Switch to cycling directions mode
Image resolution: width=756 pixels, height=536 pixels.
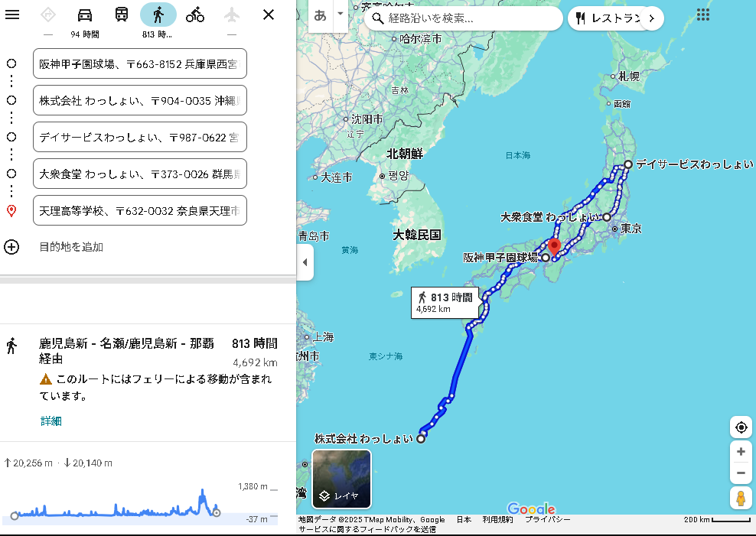pos(195,15)
